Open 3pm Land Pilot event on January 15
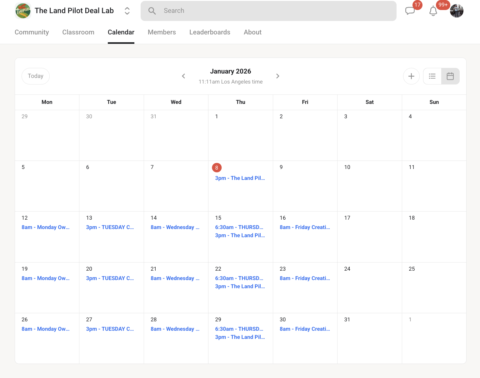 coord(240,236)
